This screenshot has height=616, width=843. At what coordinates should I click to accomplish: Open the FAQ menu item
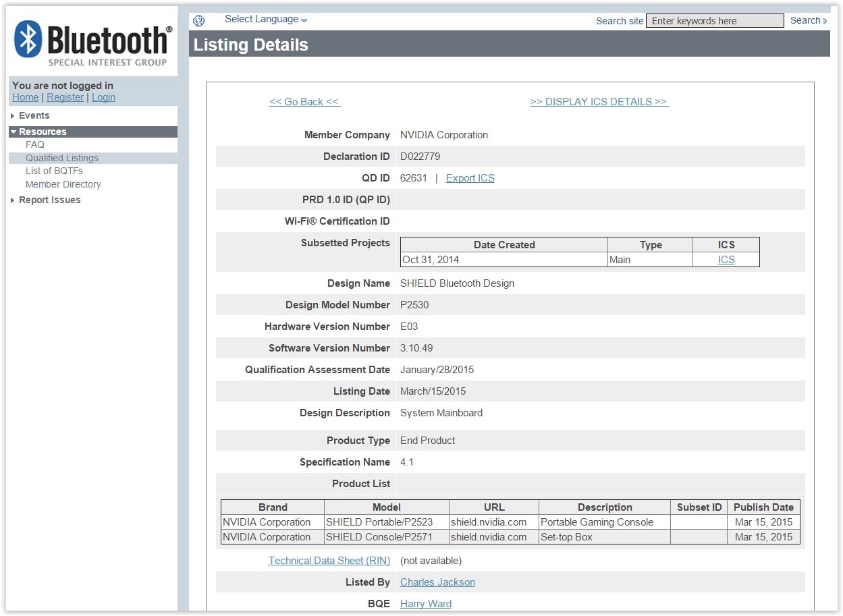[x=35, y=144]
